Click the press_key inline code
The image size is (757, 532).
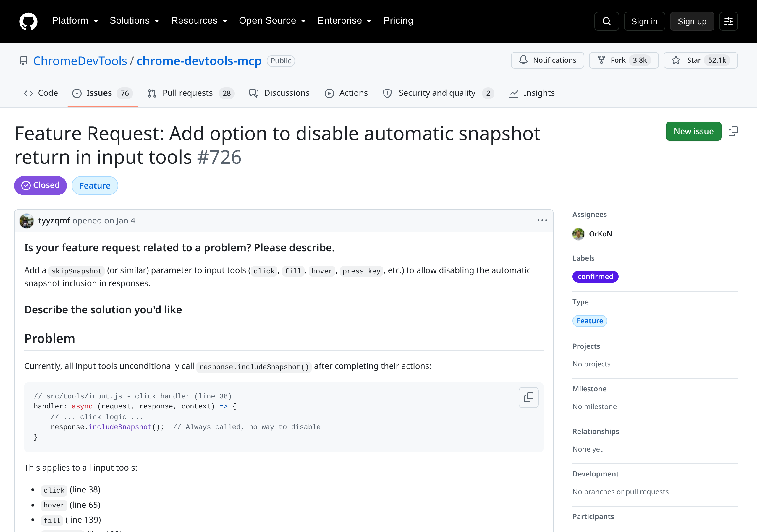click(x=361, y=271)
